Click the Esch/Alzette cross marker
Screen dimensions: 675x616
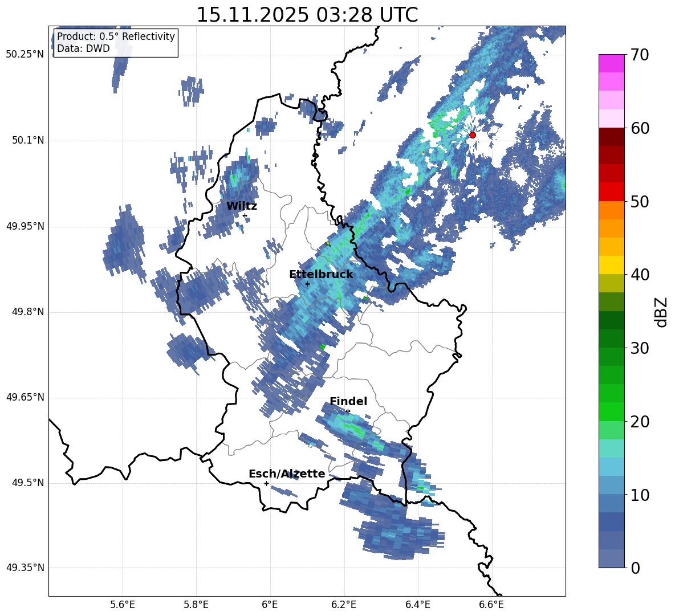click(x=266, y=483)
